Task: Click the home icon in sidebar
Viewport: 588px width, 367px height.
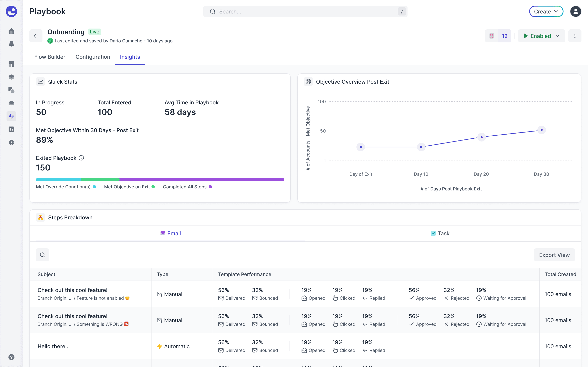Action: (11, 31)
